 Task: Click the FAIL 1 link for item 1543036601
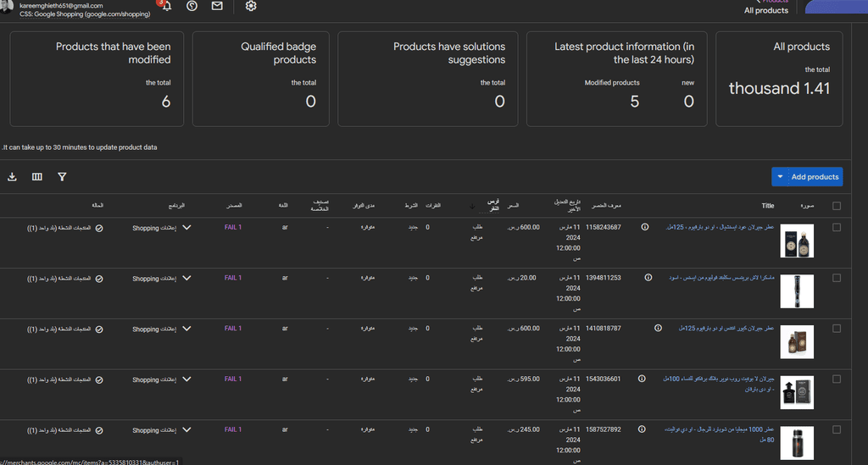(233, 379)
